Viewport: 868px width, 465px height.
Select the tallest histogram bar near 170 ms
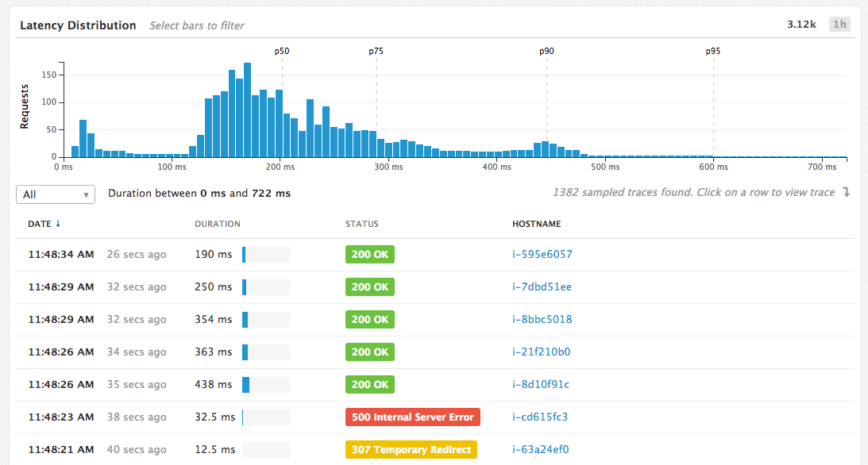click(x=246, y=111)
